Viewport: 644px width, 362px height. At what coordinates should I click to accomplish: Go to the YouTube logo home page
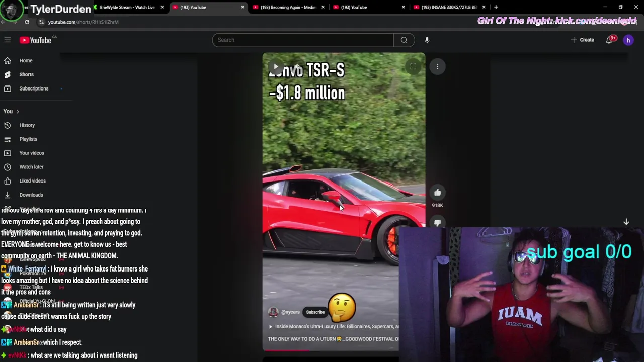36,40
